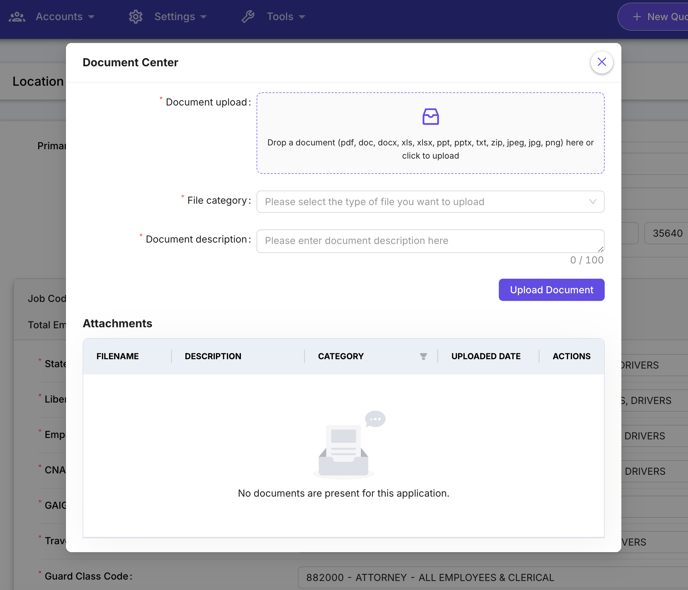The width and height of the screenshot is (688, 590).
Task: Expand the Accounts dropdown caret
Action: tap(91, 17)
